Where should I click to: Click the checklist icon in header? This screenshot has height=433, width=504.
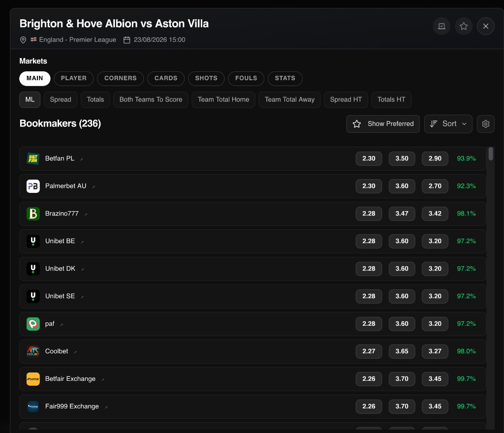click(441, 26)
